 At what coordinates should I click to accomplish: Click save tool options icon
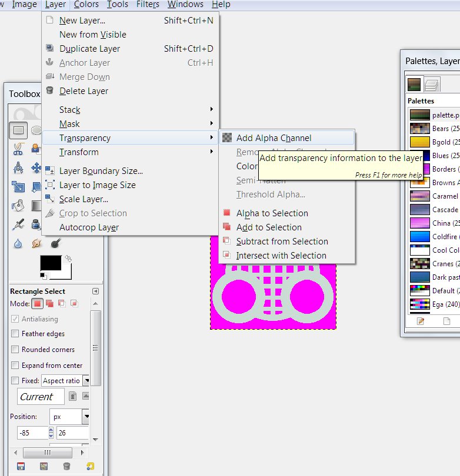click(x=21, y=467)
